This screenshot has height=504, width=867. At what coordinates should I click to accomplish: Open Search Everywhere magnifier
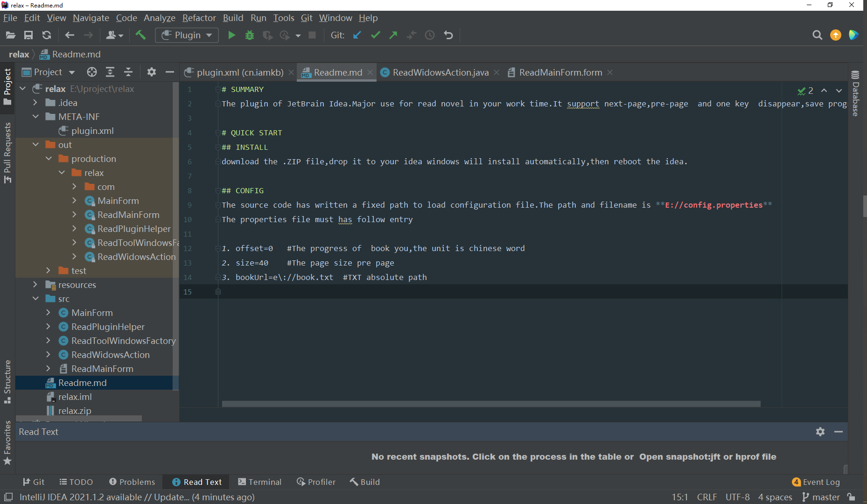(x=817, y=35)
